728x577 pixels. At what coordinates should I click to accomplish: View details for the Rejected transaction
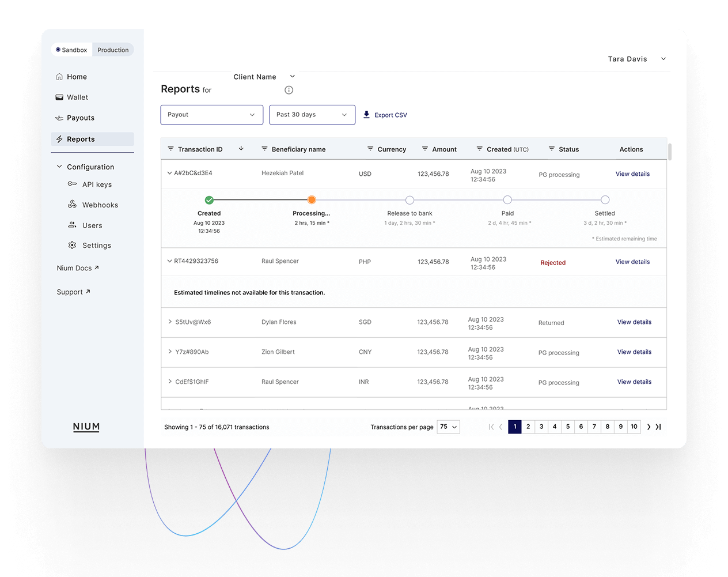632,262
